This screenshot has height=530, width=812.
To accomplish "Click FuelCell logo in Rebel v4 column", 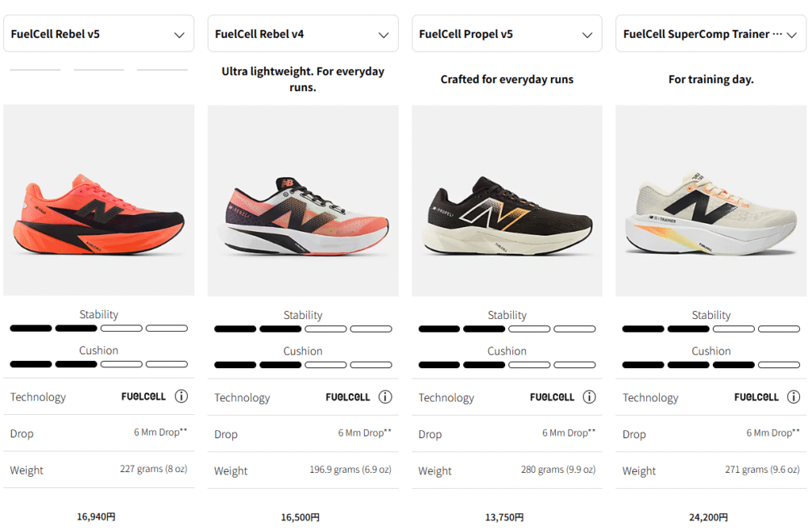I will [347, 397].
